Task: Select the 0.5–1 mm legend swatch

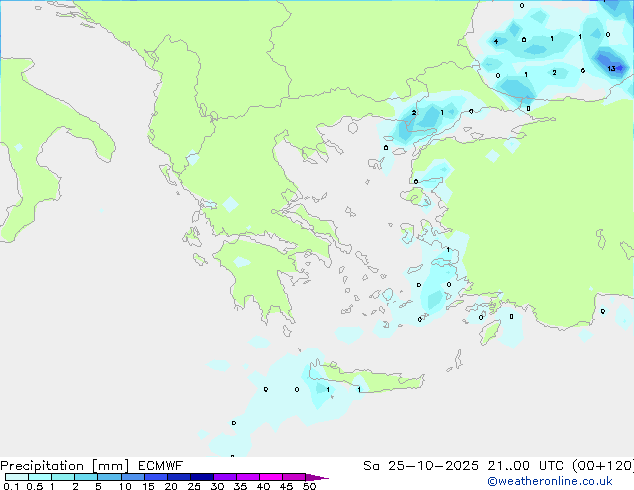Action: click(40, 477)
